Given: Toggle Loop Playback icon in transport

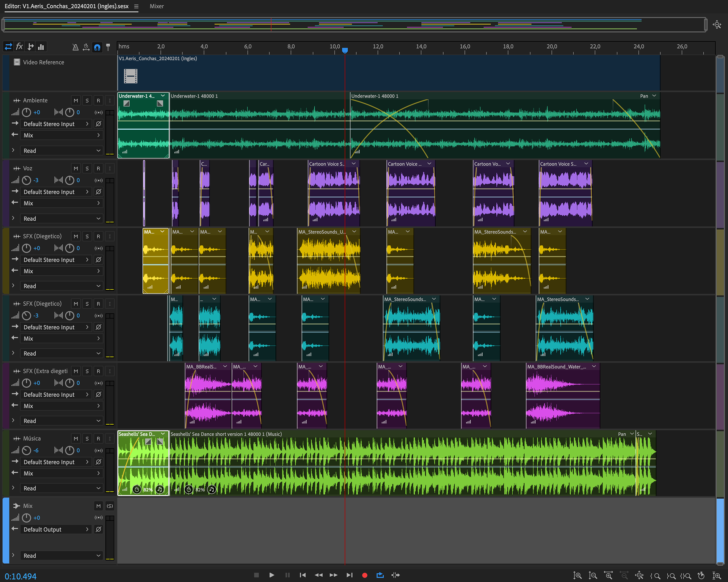Looking at the screenshot, I should [380, 575].
